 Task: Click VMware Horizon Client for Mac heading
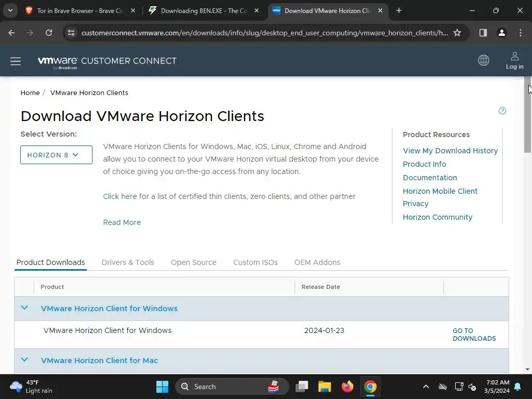coord(99,361)
